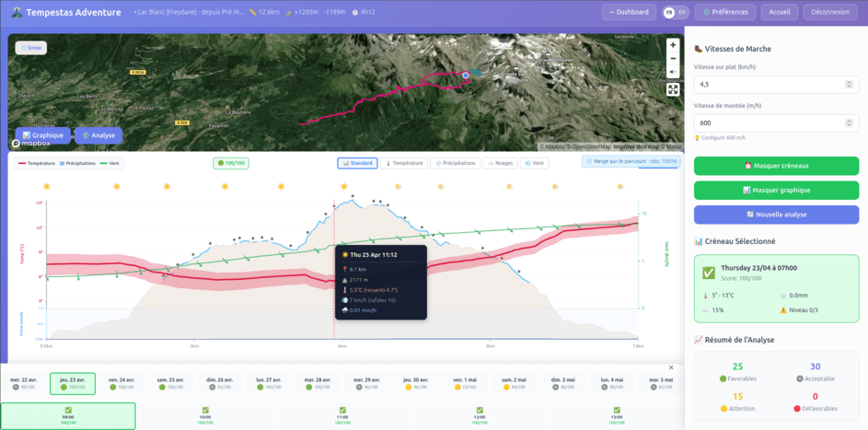This screenshot has width=868, height=430.
Task: Zoom in on the map
Action: [x=673, y=45]
